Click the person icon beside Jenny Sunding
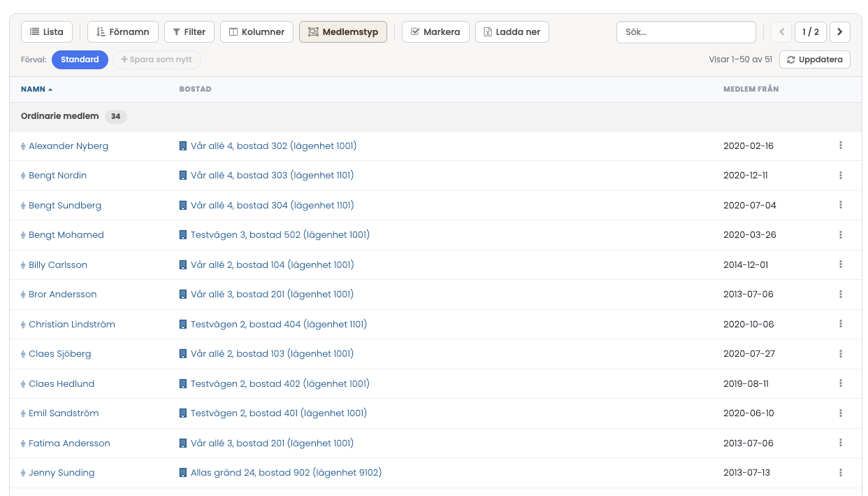868x496 pixels. coord(23,473)
